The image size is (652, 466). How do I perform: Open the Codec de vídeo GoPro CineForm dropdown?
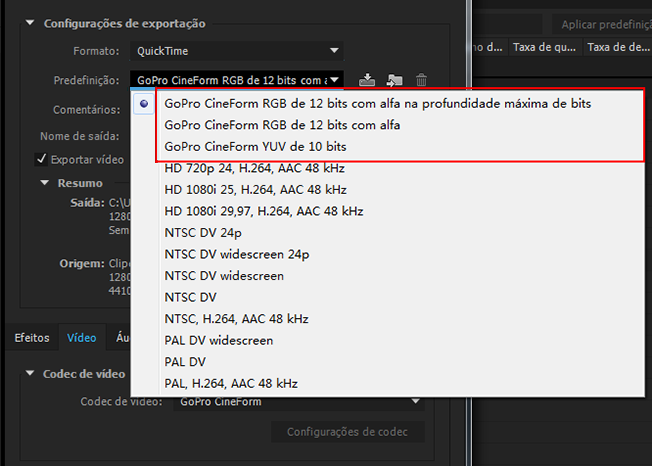click(x=299, y=402)
